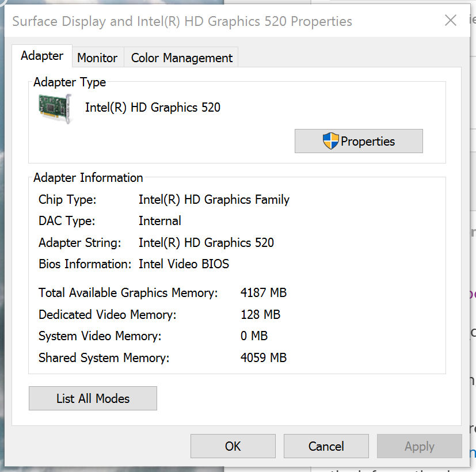Switch to the Monitor tab
The width and height of the screenshot is (476, 472).
click(x=97, y=58)
